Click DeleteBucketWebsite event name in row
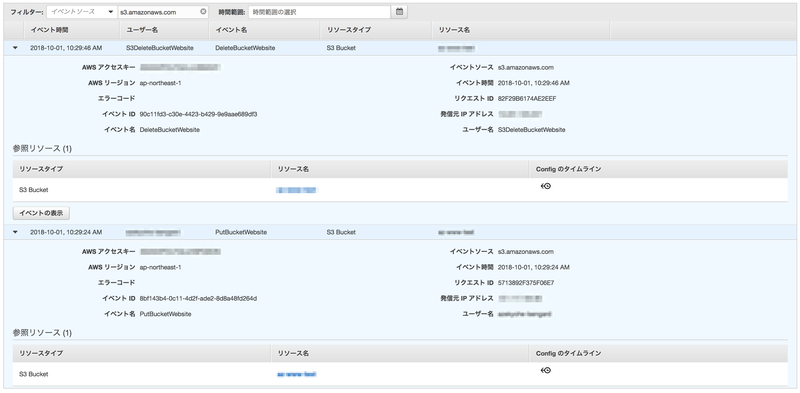Viewport: 800px width, 393px height. point(245,48)
